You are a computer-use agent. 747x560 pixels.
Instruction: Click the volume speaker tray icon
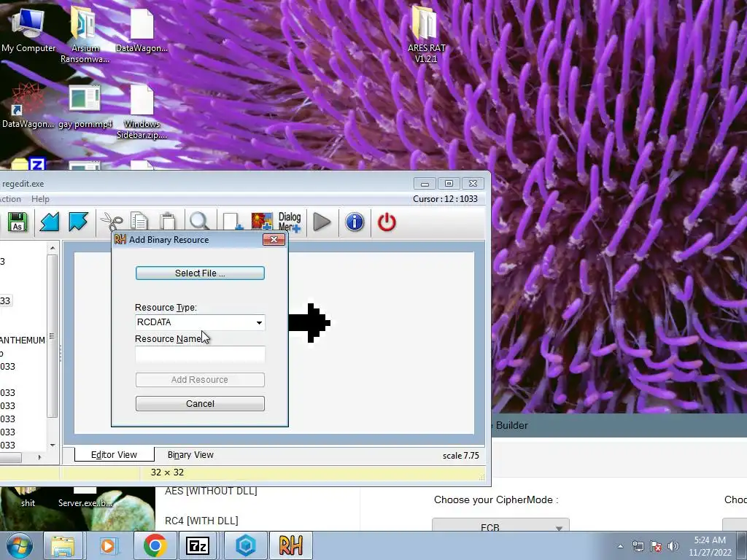673,546
